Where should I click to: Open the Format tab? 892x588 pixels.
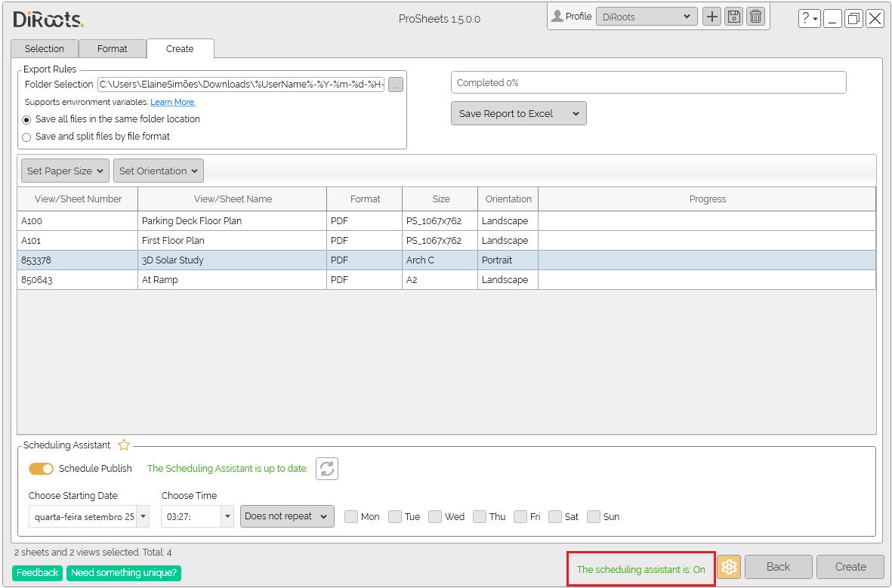coord(112,48)
